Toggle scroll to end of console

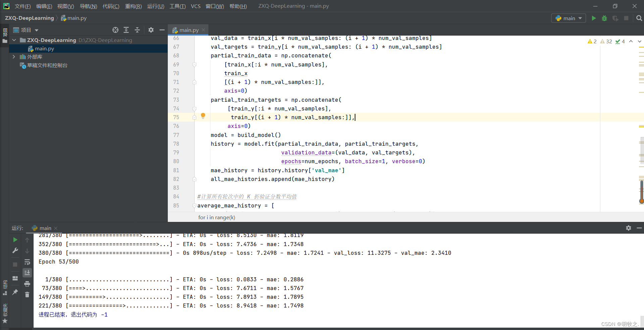coord(27,273)
